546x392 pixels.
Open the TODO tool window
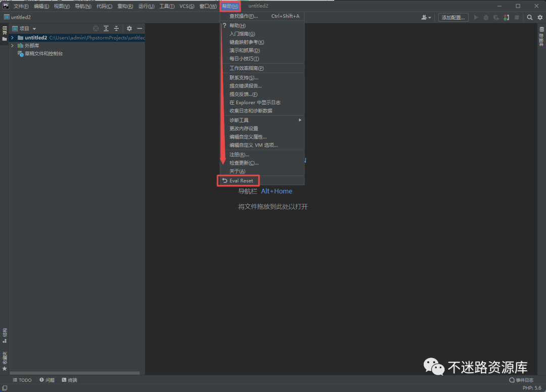pyautogui.click(x=22, y=380)
